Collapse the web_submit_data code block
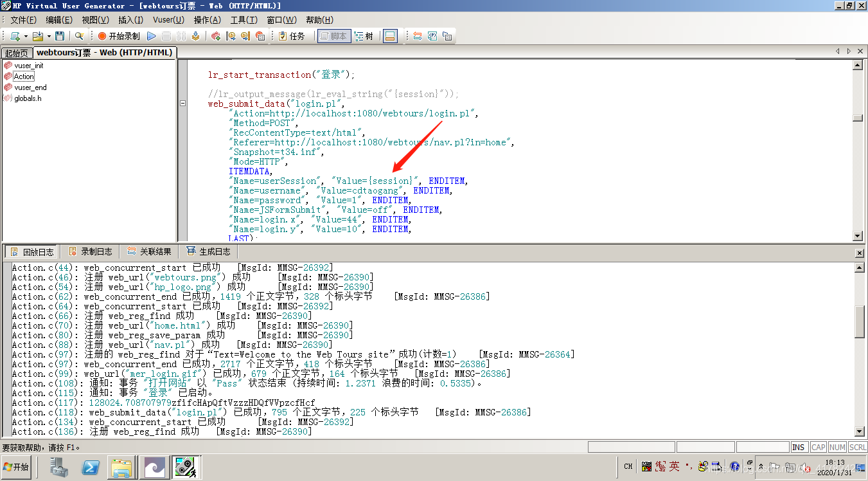Viewport: 868px width, 481px height. click(x=183, y=104)
